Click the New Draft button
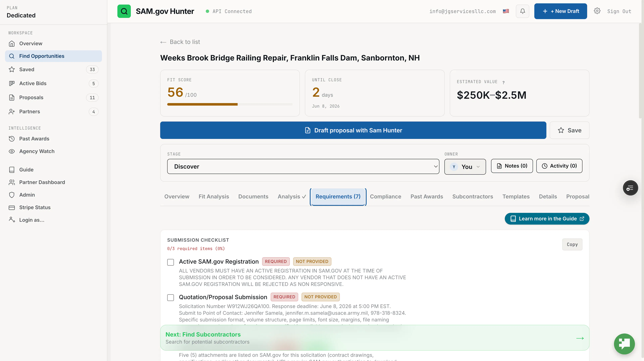 click(560, 11)
